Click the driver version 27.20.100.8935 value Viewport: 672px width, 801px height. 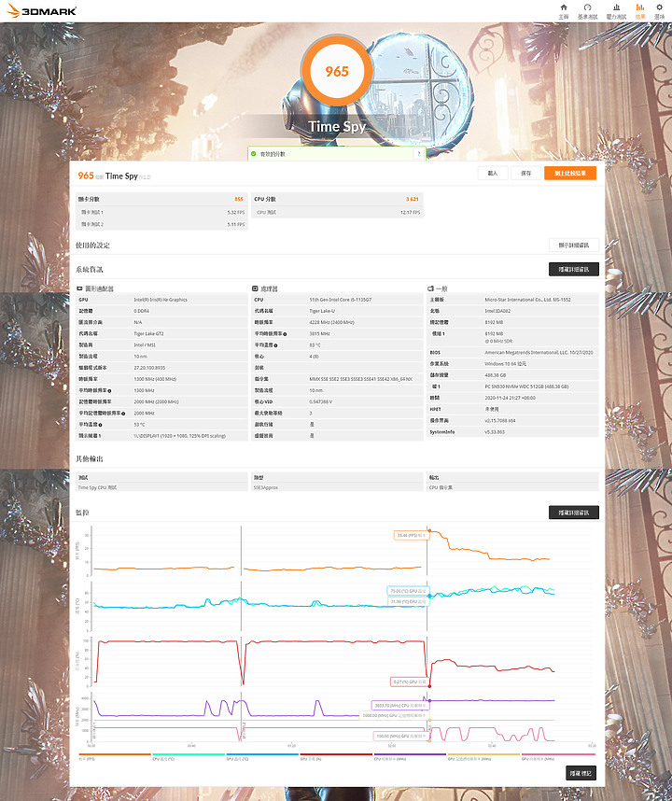(x=149, y=368)
